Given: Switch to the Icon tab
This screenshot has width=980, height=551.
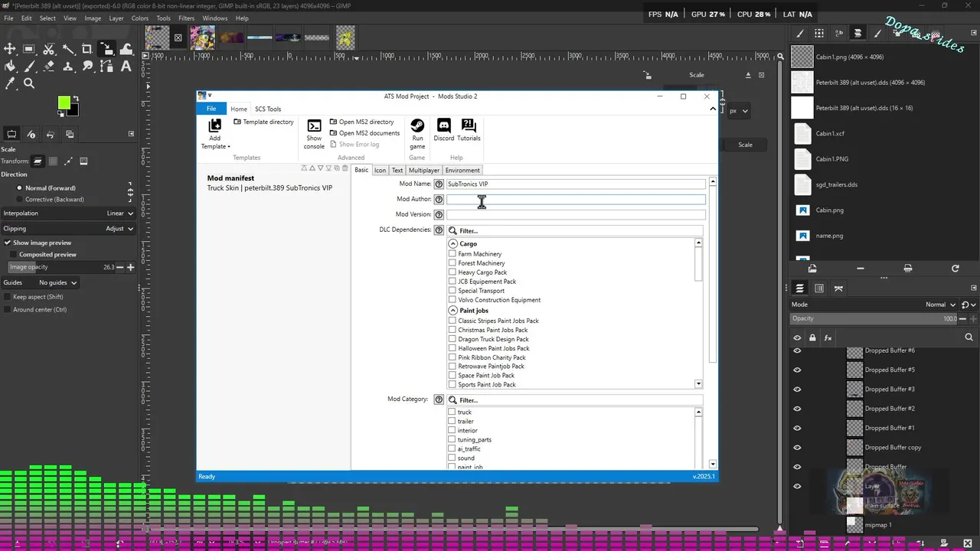Looking at the screenshot, I should click(380, 171).
